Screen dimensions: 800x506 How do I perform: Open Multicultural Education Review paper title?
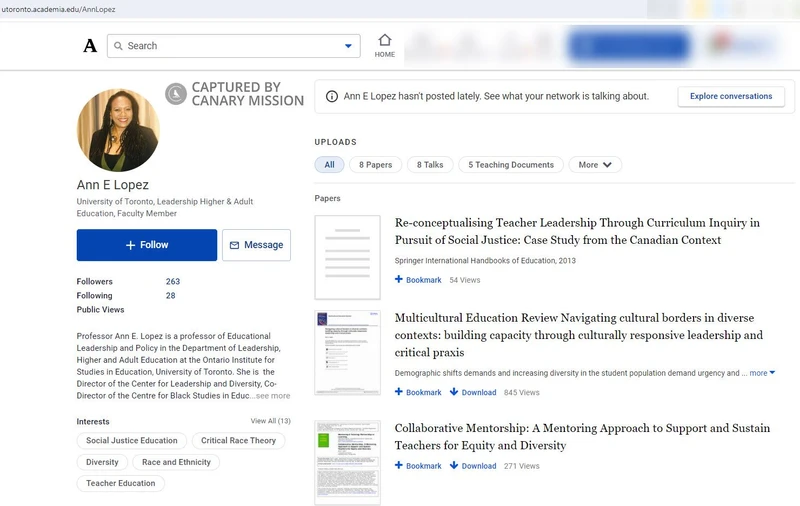click(579, 335)
